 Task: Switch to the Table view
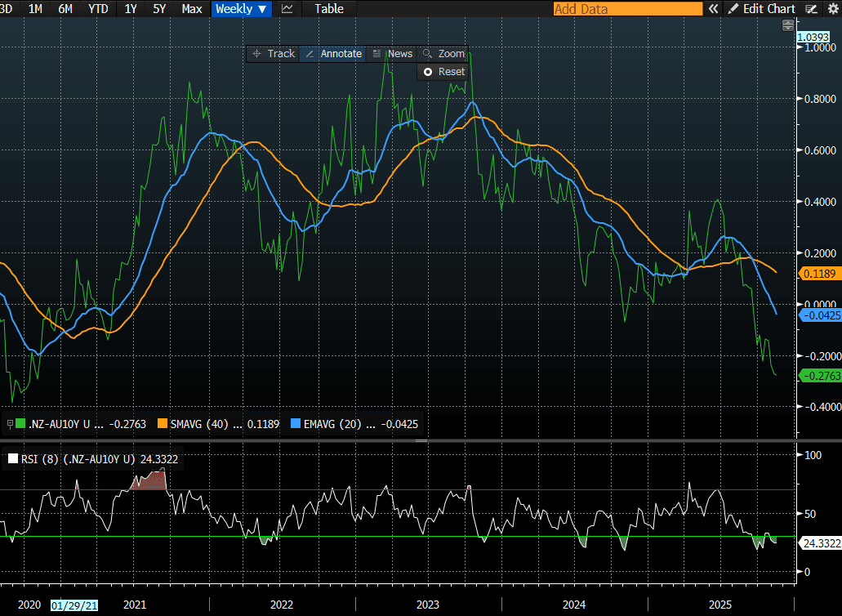pos(329,9)
